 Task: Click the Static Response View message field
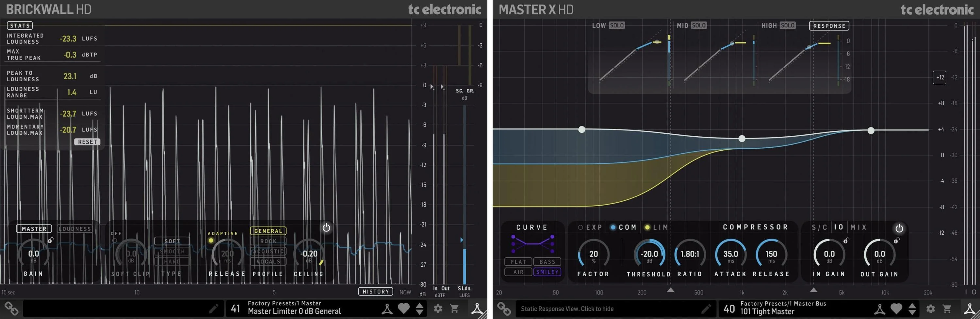[x=615, y=309]
